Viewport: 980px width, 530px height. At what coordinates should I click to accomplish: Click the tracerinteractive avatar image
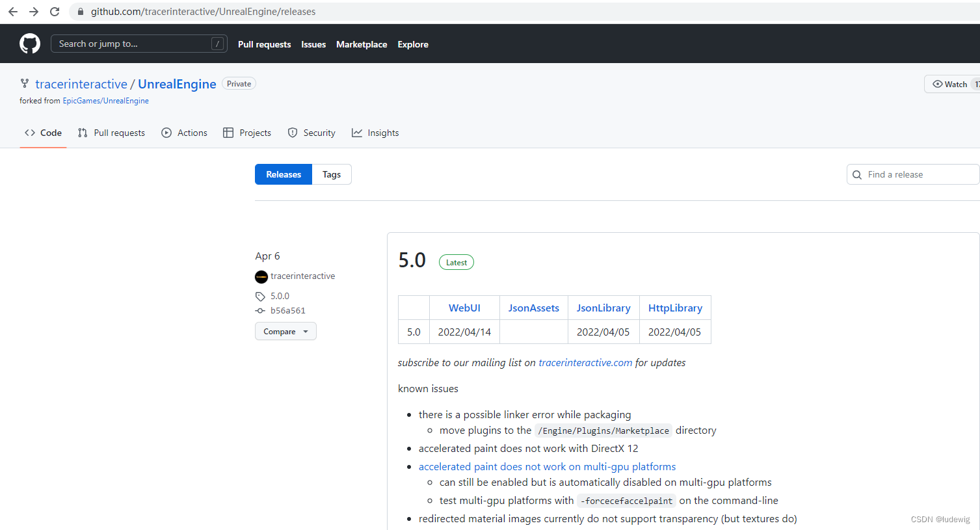(261, 277)
